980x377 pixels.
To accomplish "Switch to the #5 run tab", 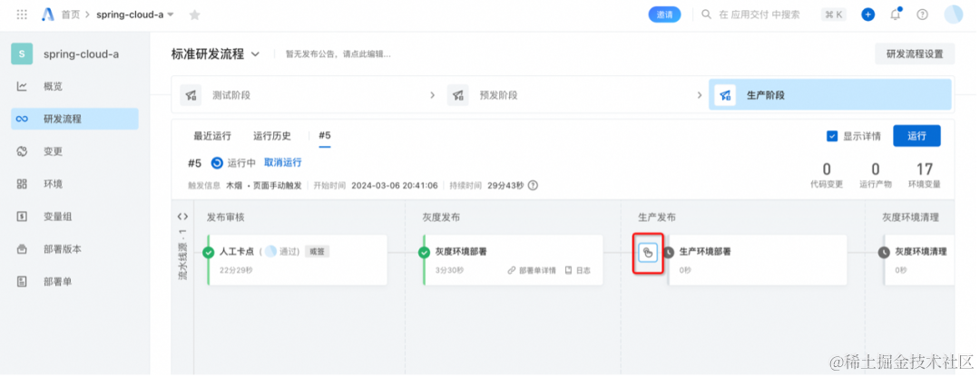I will click(x=324, y=135).
